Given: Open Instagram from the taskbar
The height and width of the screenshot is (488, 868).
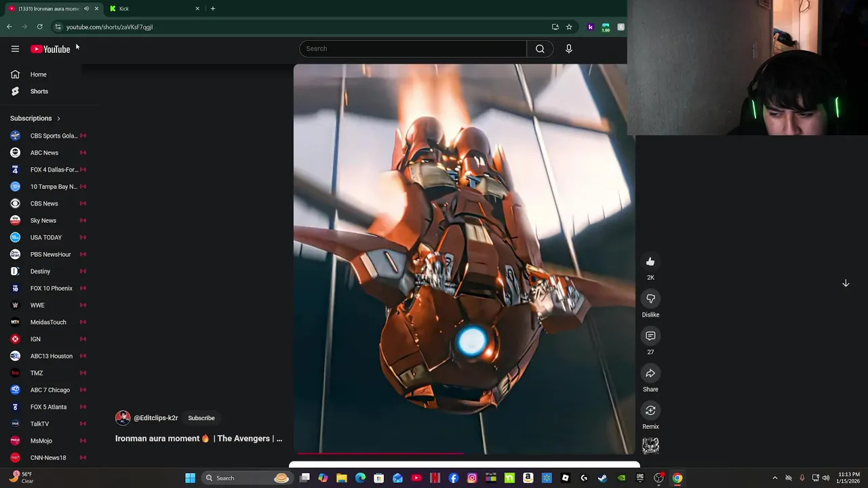Looking at the screenshot, I should tap(472, 478).
